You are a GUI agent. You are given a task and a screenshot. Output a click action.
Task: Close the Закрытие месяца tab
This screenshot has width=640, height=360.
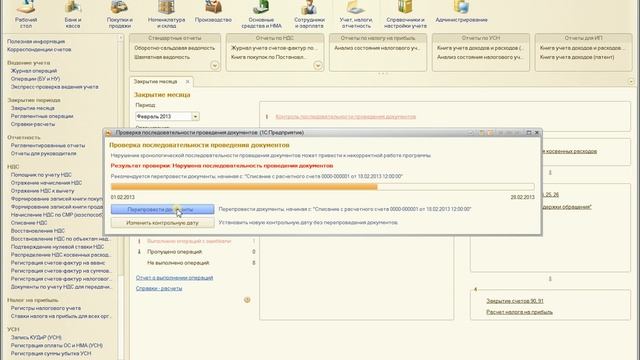(187, 82)
